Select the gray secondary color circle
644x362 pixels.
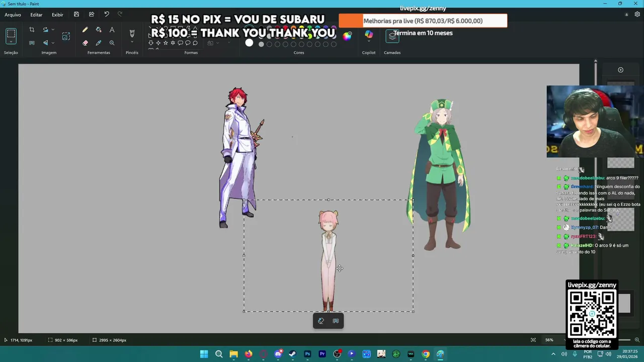(261, 44)
